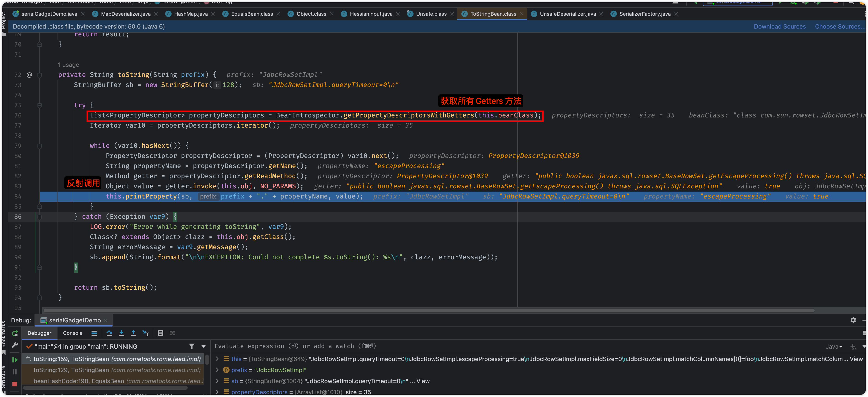Pause the running program
The image size is (868, 397).
[x=15, y=372]
